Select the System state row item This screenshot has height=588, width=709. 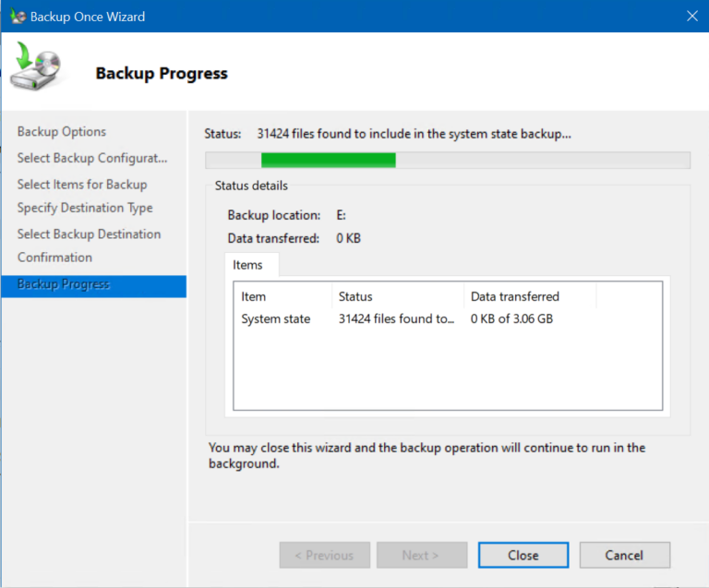click(x=275, y=318)
